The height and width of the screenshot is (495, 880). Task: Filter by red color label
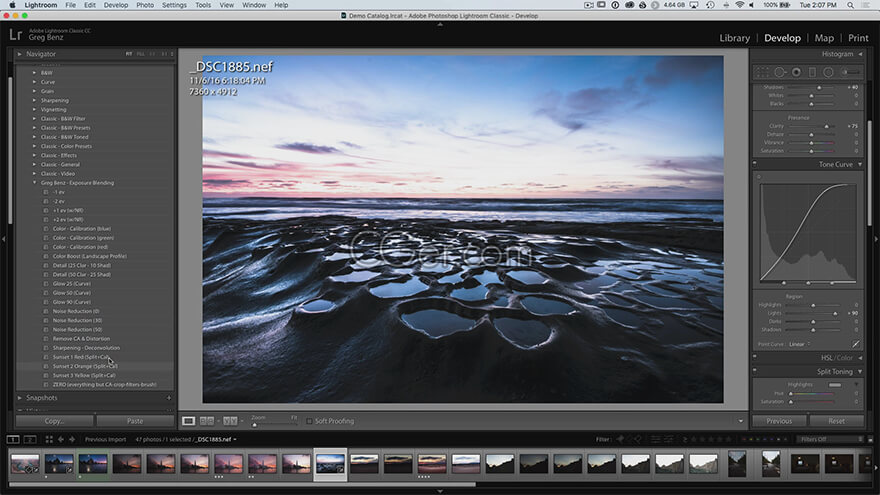744,439
